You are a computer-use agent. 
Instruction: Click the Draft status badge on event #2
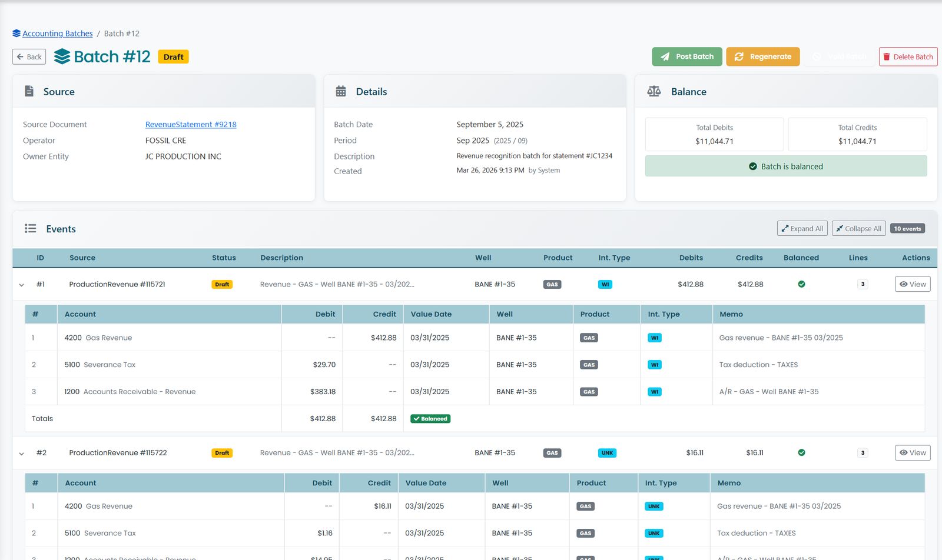click(x=222, y=453)
